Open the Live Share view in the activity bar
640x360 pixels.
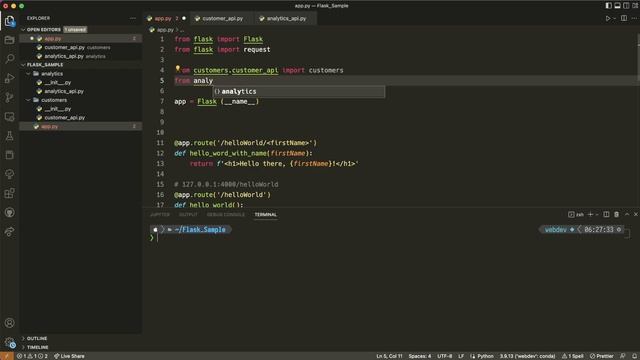[x=9, y=231]
